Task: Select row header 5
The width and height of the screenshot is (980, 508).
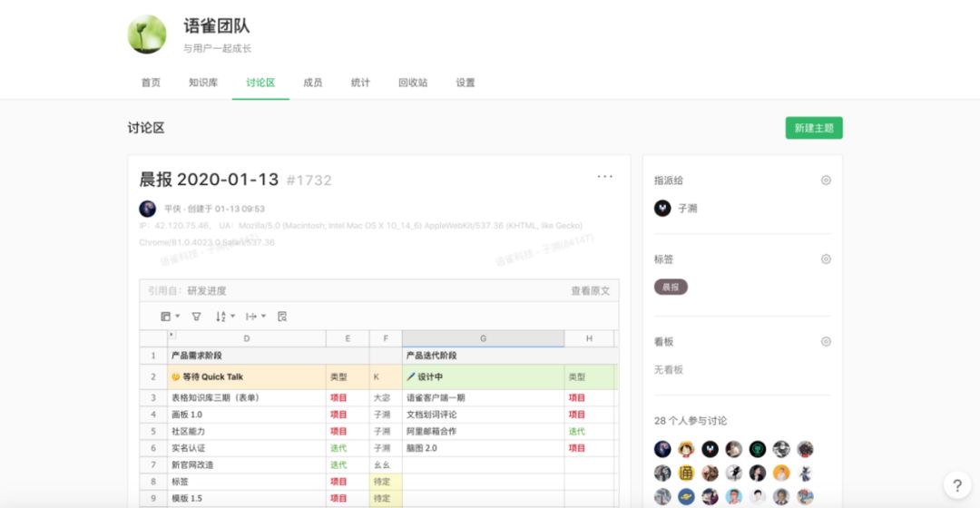Action: click(153, 431)
